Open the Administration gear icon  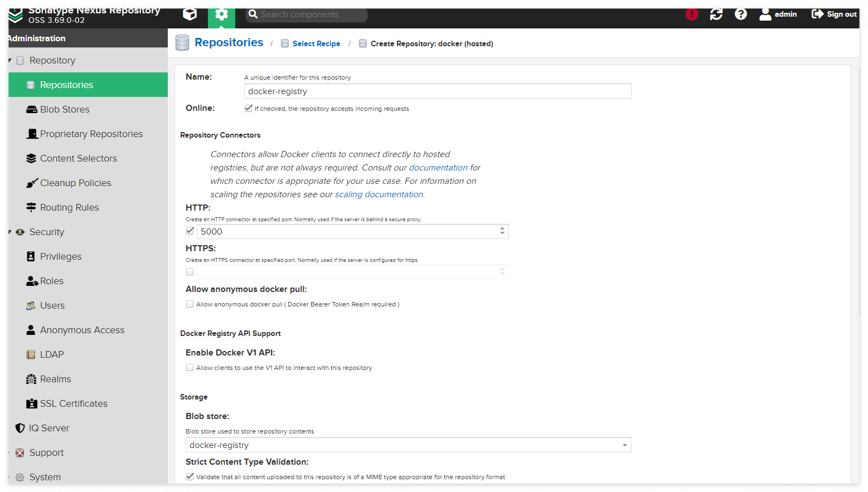tap(221, 15)
